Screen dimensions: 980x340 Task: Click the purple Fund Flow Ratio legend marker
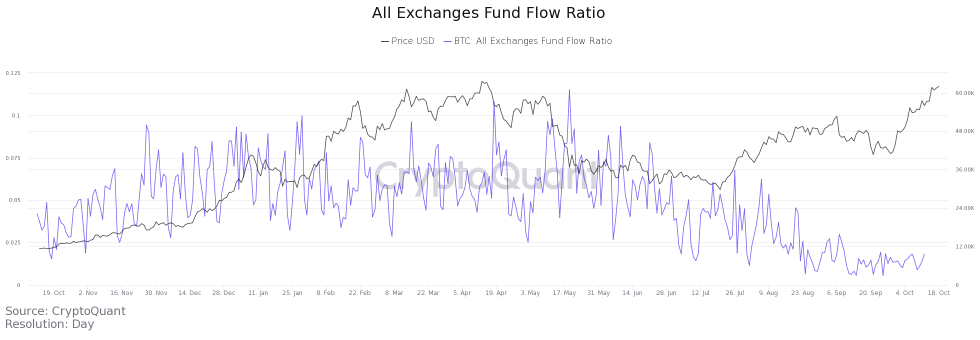[x=447, y=41]
